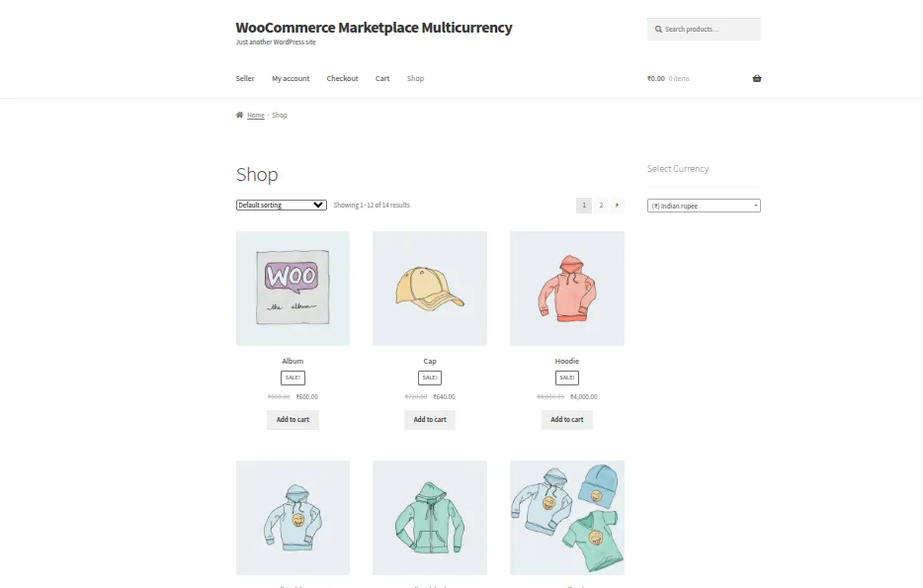Expand the Indian rupee currency selector

[704, 206]
